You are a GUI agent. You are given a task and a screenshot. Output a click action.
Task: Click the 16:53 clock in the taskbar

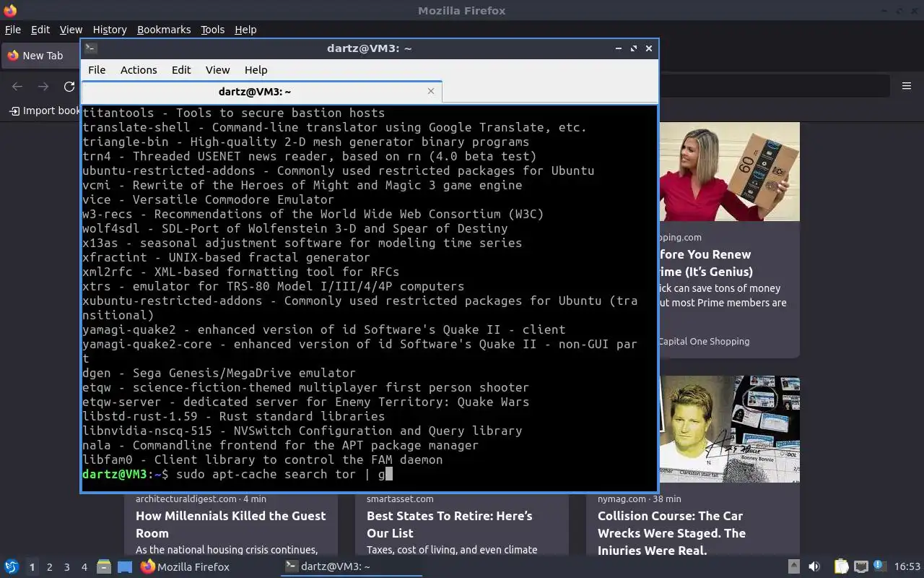pos(907,567)
